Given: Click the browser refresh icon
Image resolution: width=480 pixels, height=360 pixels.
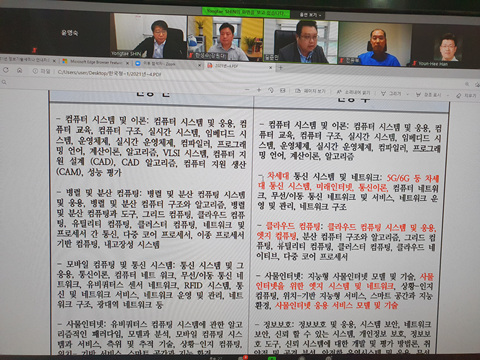Looking at the screenshot, I should 6,70.
